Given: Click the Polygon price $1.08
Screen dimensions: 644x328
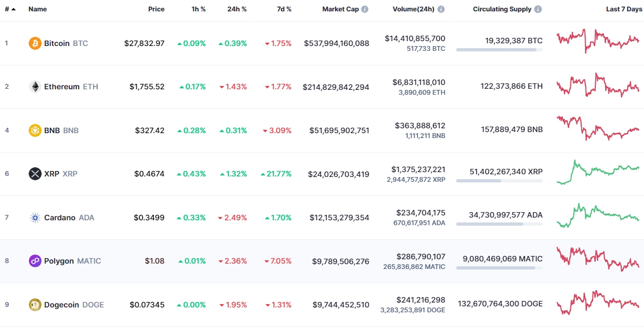Looking at the screenshot, I should (155, 261).
